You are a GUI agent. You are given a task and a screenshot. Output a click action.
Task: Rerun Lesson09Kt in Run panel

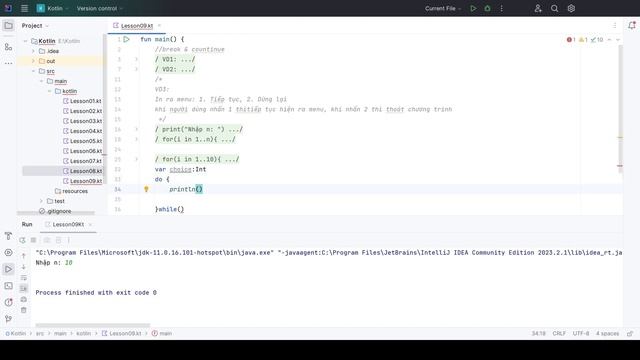point(22,240)
